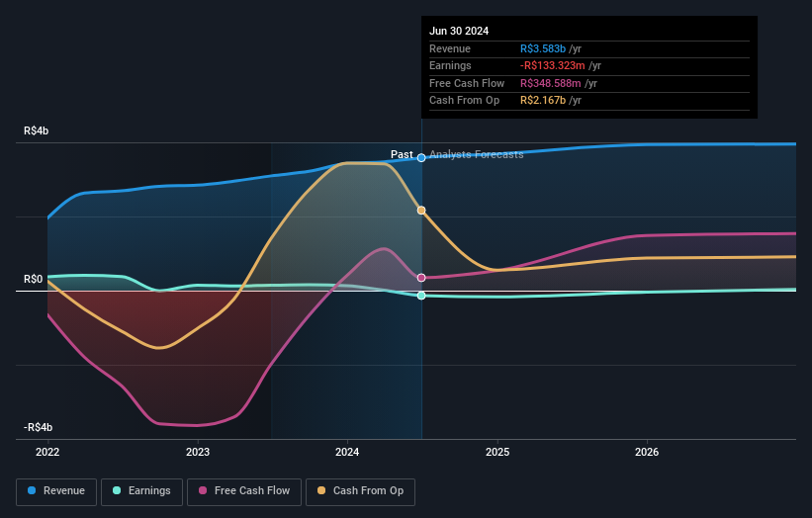Click the Revenue row label in tooltip

click(450, 48)
